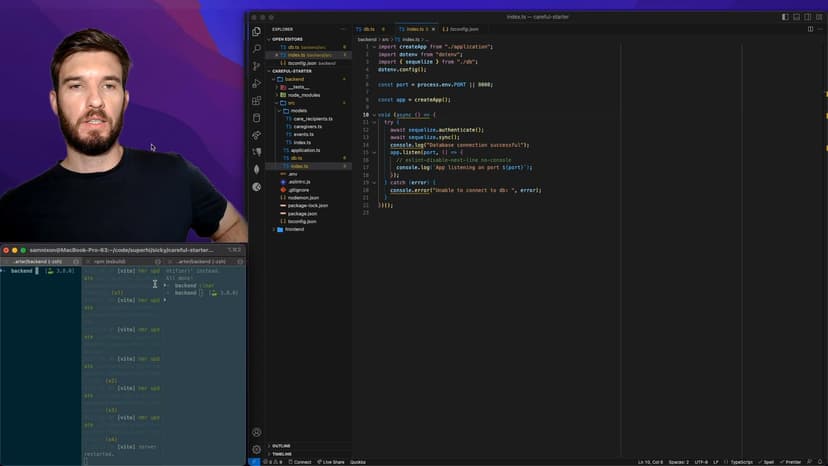Expand the node_modules folder

(303, 95)
